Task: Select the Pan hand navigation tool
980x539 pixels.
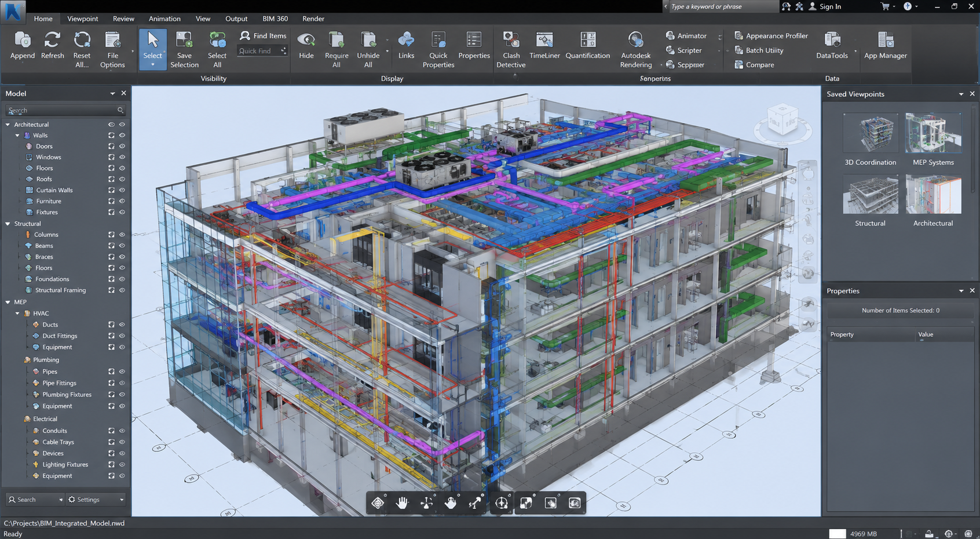Action: click(402, 502)
